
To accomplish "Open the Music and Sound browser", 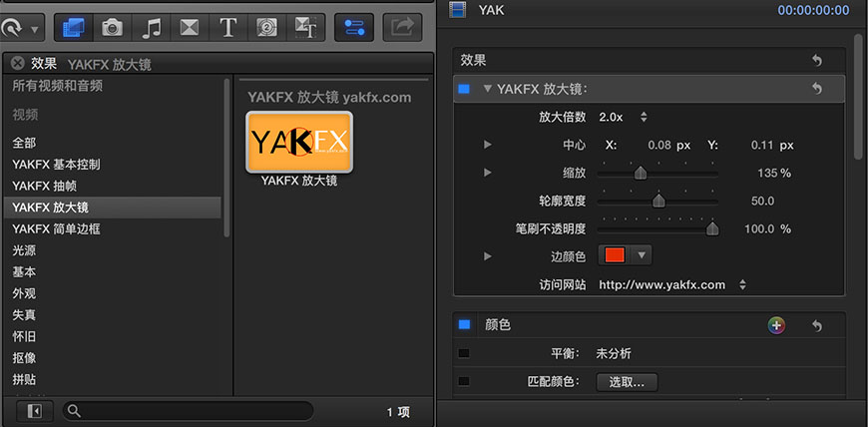I will click(152, 27).
